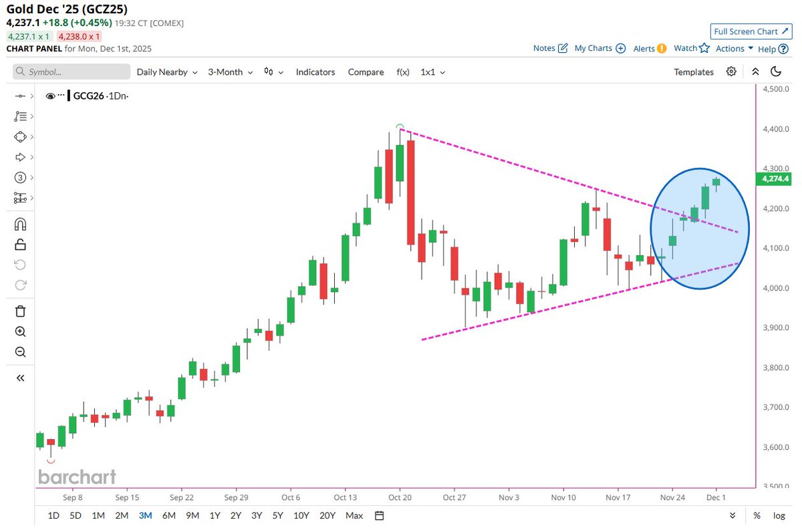Screen dimensions: 802x532
Task: Delete drawings with trash can icon
Action: click(x=20, y=311)
